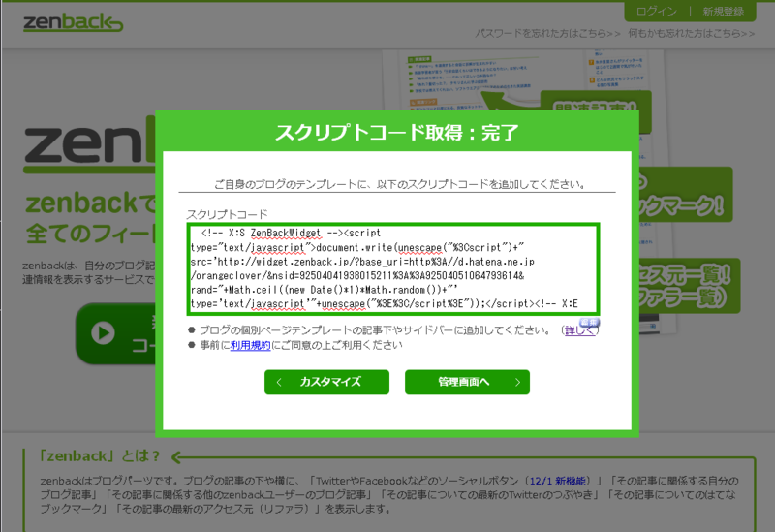The width and height of the screenshot is (775, 532).
Task: Click パスワードを忘れた方はこちら link
Action: 547,33
